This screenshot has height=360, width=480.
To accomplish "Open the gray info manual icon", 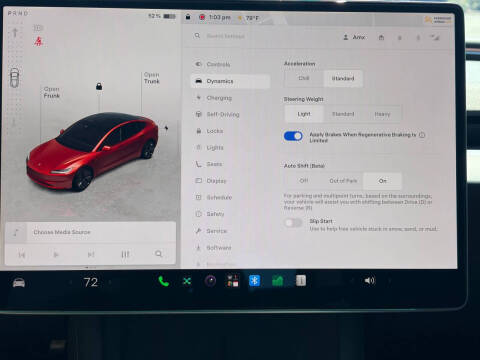I will 301,281.
